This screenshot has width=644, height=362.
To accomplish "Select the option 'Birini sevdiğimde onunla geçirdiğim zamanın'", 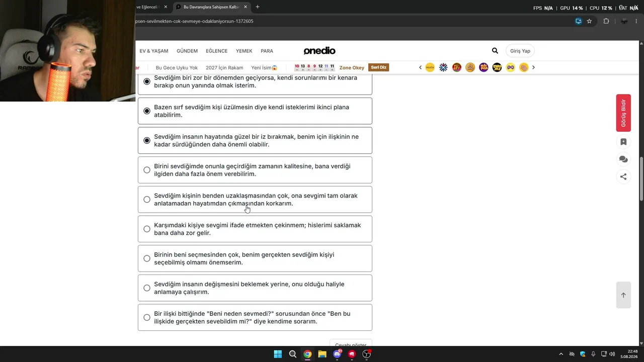I will 255,170.
